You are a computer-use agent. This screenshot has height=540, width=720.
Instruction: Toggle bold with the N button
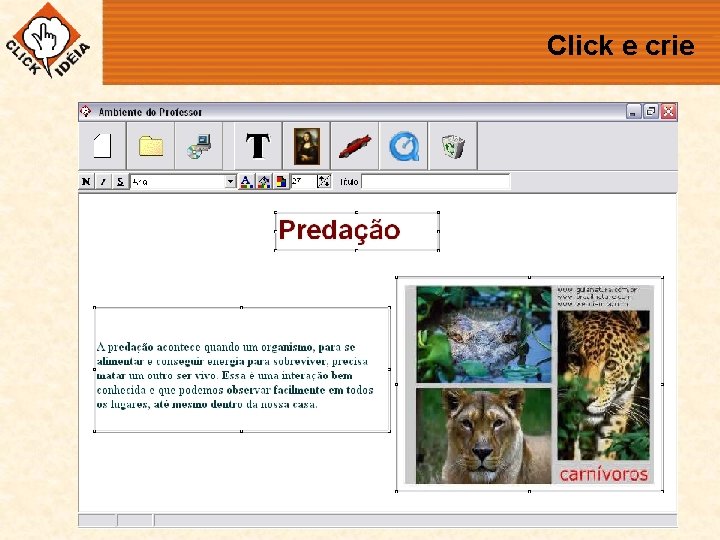tap(86, 181)
